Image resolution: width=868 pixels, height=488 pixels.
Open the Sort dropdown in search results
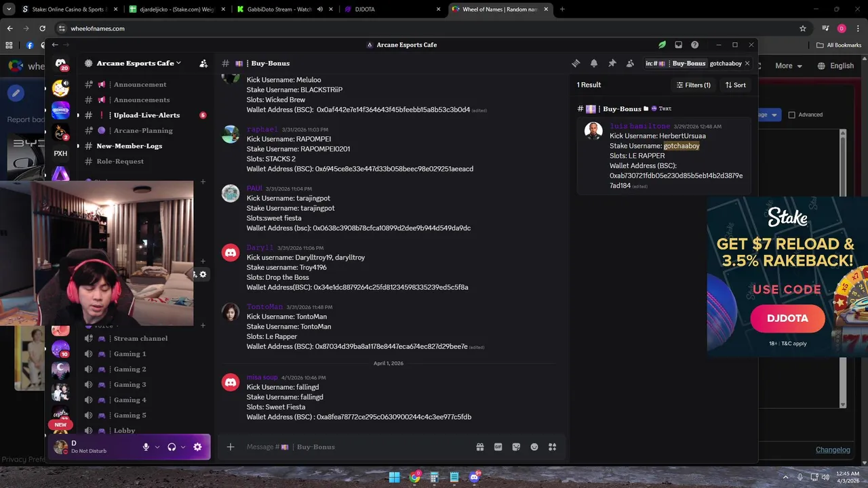735,85
